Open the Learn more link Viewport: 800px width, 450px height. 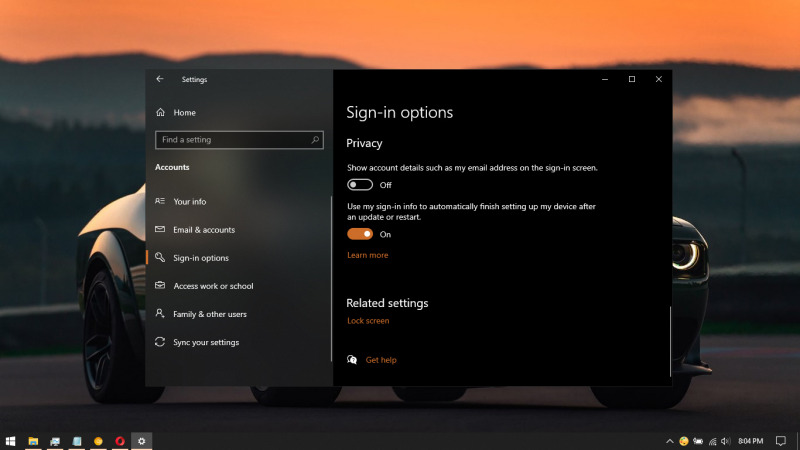[367, 255]
